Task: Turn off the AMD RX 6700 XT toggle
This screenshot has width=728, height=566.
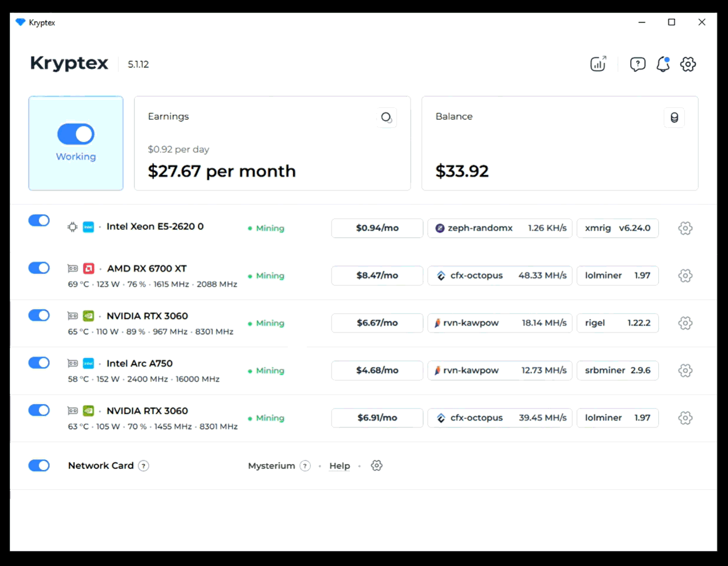Action: coord(39,268)
